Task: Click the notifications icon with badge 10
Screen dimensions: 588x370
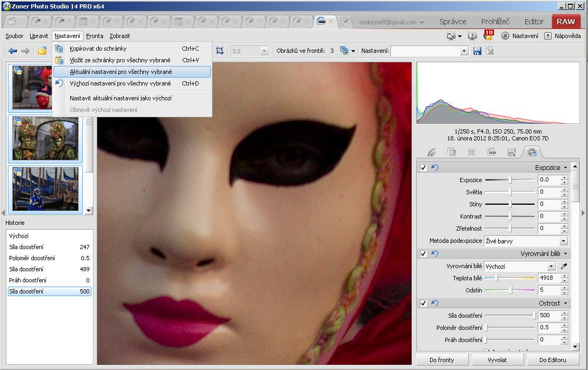Action: (x=488, y=36)
